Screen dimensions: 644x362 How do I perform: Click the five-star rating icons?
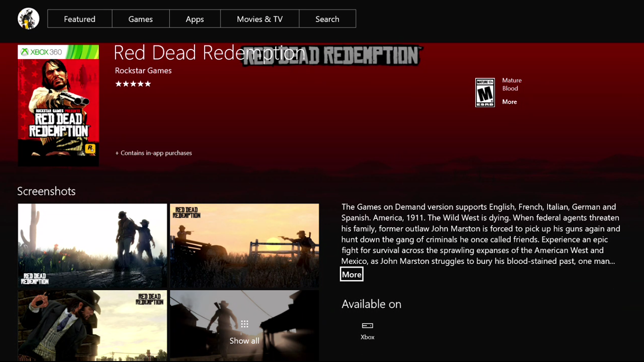click(133, 84)
